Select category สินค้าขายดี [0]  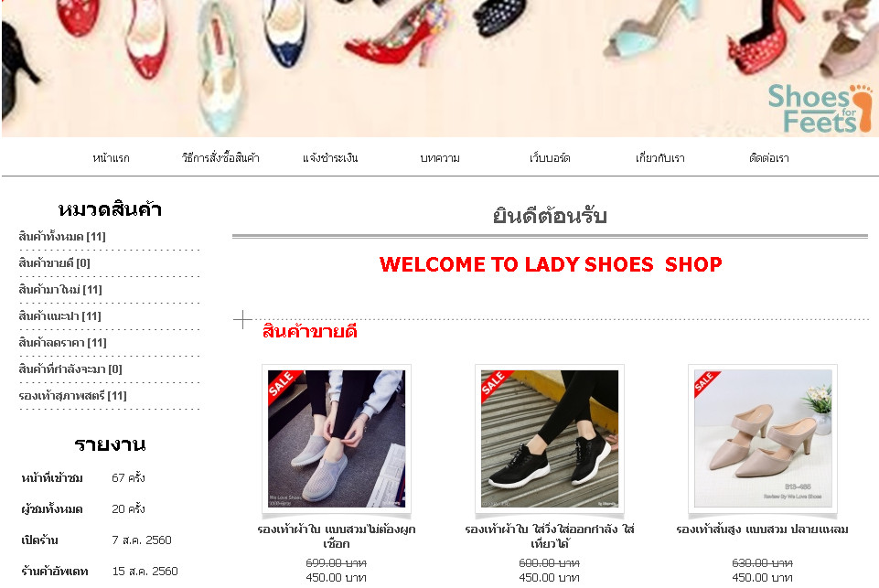tap(54, 262)
